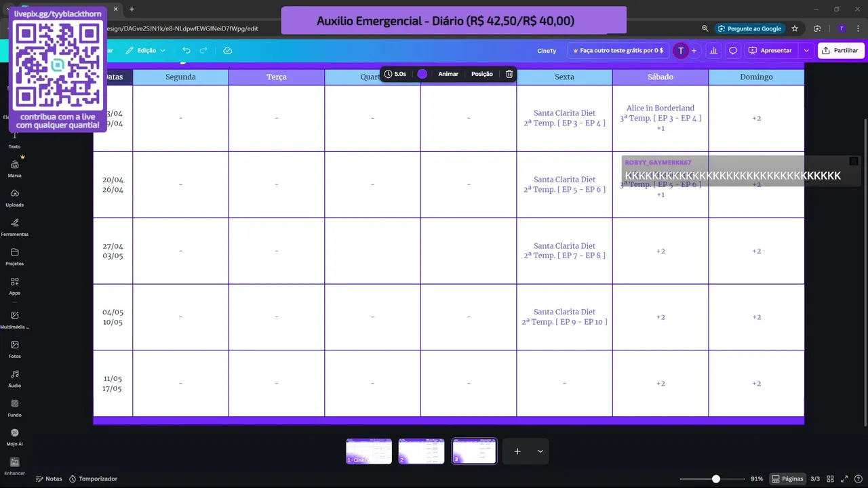868x488 pixels.
Task: Open the page duration 5.0s setting
Action: pos(395,74)
